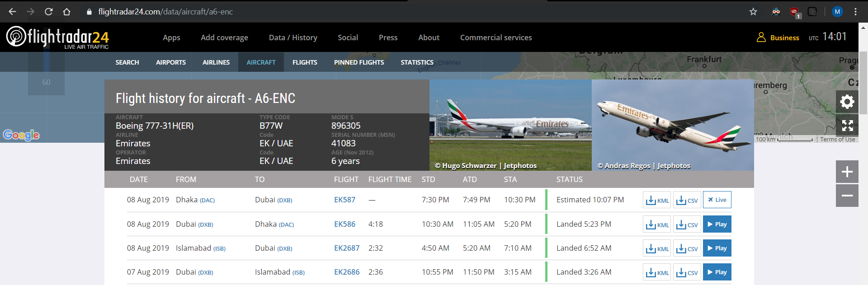
Task: Play back flight EK586
Action: click(x=717, y=224)
